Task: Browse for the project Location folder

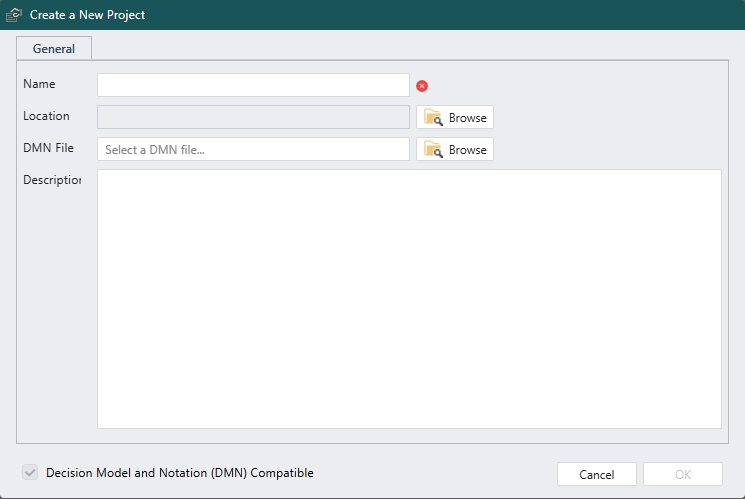Action: (455, 117)
